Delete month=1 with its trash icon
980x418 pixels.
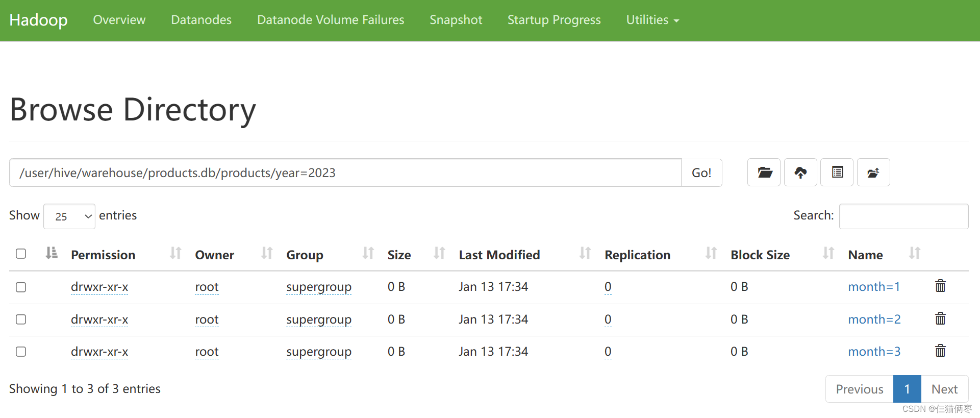pos(940,286)
